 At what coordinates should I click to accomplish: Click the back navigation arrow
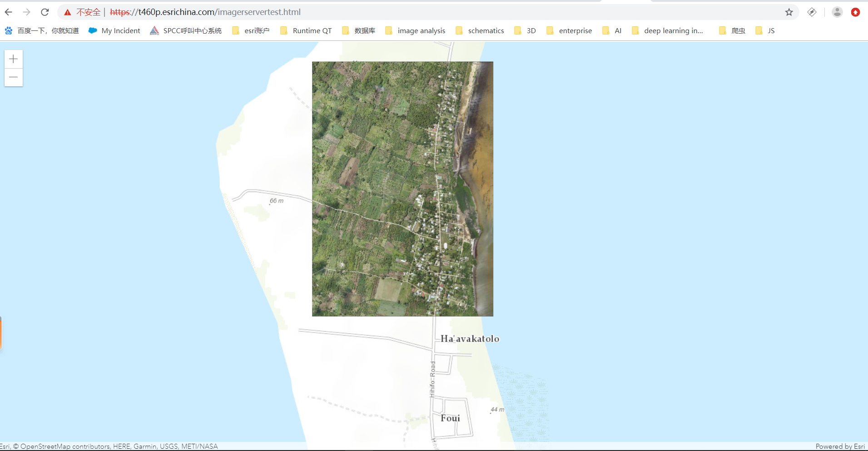(x=8, y=12)
